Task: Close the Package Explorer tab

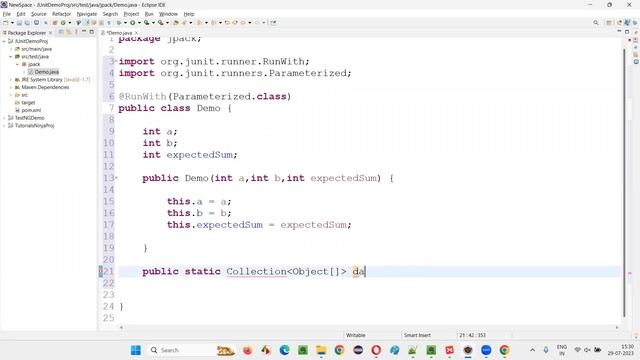Action: pyautogui.click(x=51, y=33)
